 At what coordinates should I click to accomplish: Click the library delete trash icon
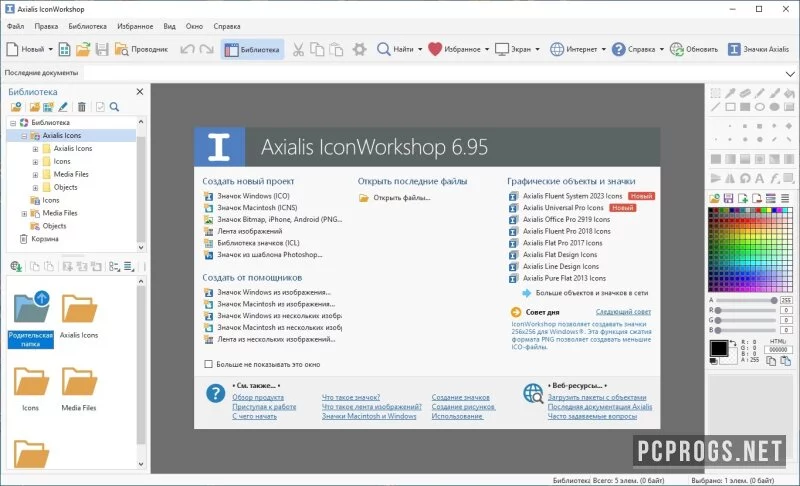[x=82, y=107]
